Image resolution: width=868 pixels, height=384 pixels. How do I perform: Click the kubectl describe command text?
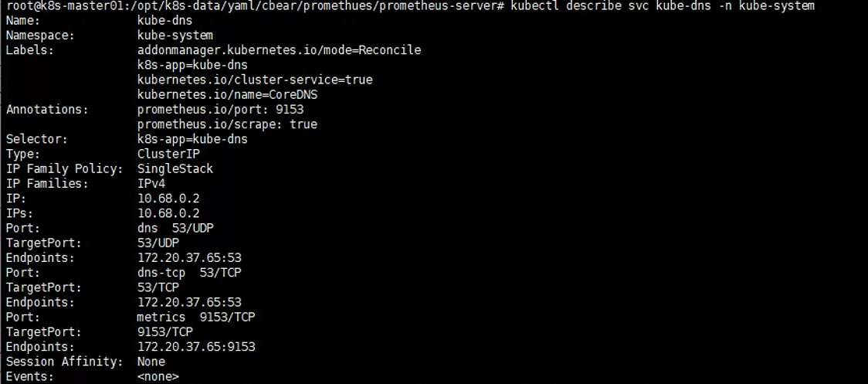click(662, 6)
